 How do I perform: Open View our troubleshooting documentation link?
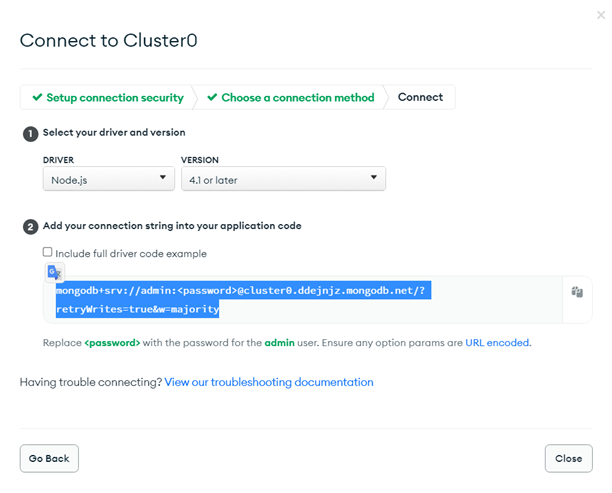(x=269, y=382)
